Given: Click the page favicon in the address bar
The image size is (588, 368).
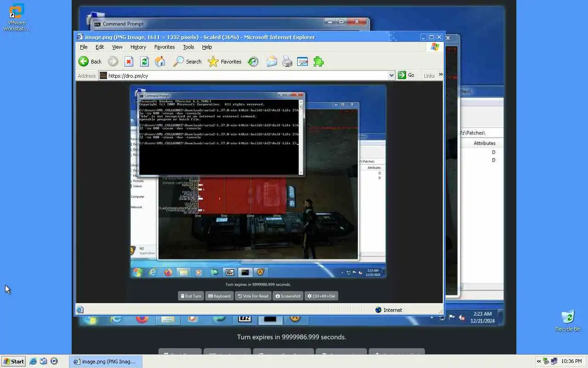Looking at the screenshot, I should tap(103, 75).
